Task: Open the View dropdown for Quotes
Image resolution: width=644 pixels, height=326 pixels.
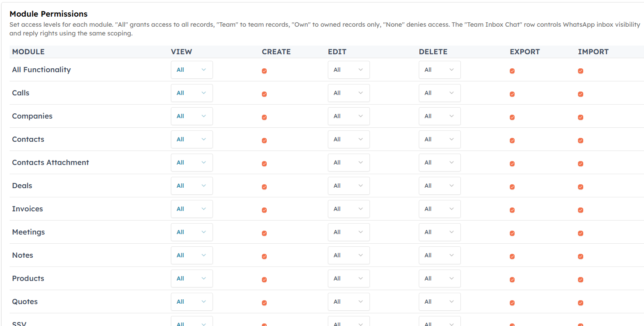Action: point(191,301)
